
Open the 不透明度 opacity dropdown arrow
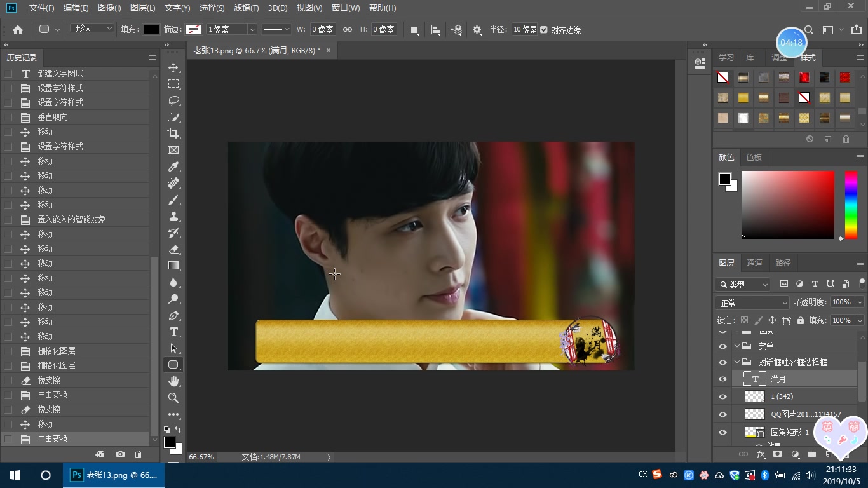tap(860, 302)
